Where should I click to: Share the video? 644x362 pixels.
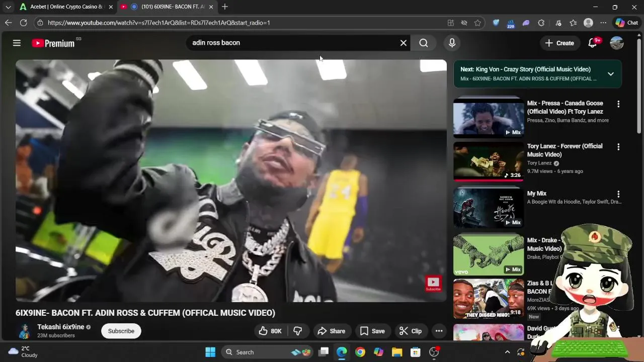tap(331, 331)
